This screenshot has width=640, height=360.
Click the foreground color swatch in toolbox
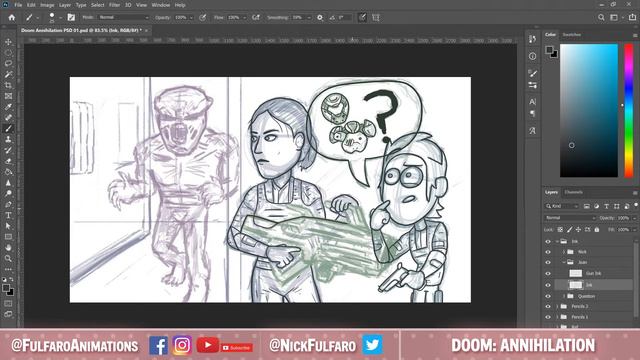(x=6, y=288)
